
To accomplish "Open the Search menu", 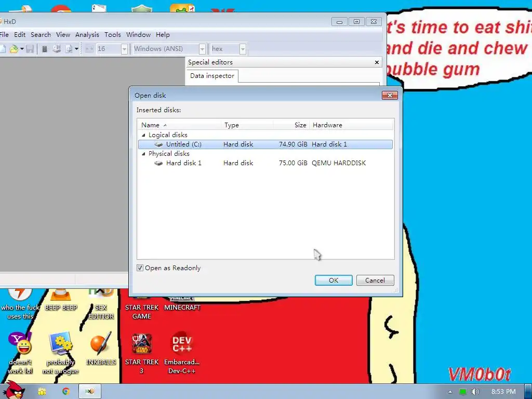I will pos(41,35).
